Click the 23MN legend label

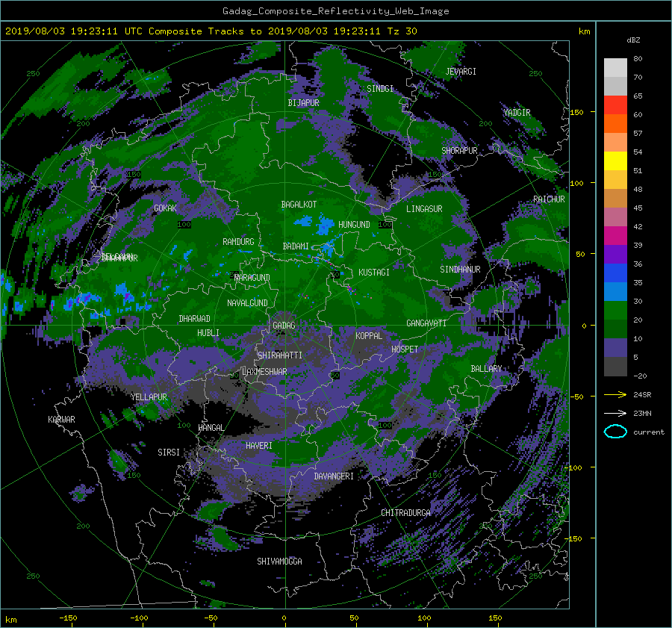point(642,414)
